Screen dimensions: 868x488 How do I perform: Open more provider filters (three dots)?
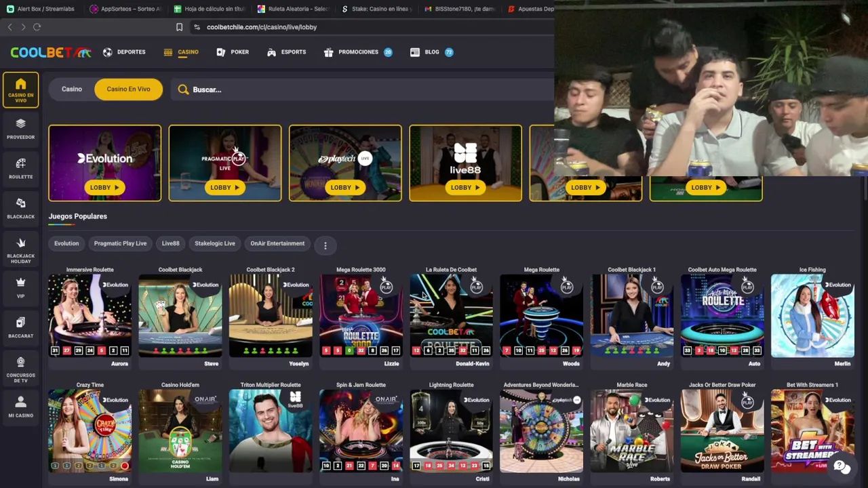(325, 245)
